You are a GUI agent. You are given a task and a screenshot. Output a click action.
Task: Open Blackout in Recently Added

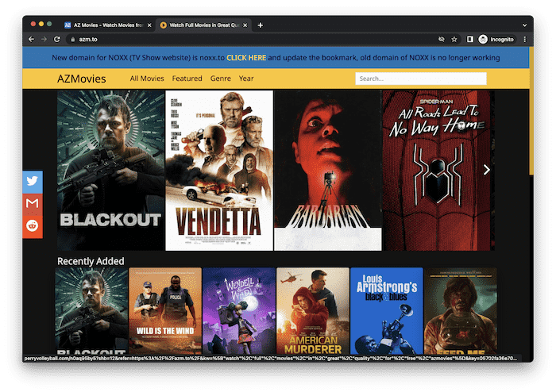pyautogui.click(x=91, y=311)
